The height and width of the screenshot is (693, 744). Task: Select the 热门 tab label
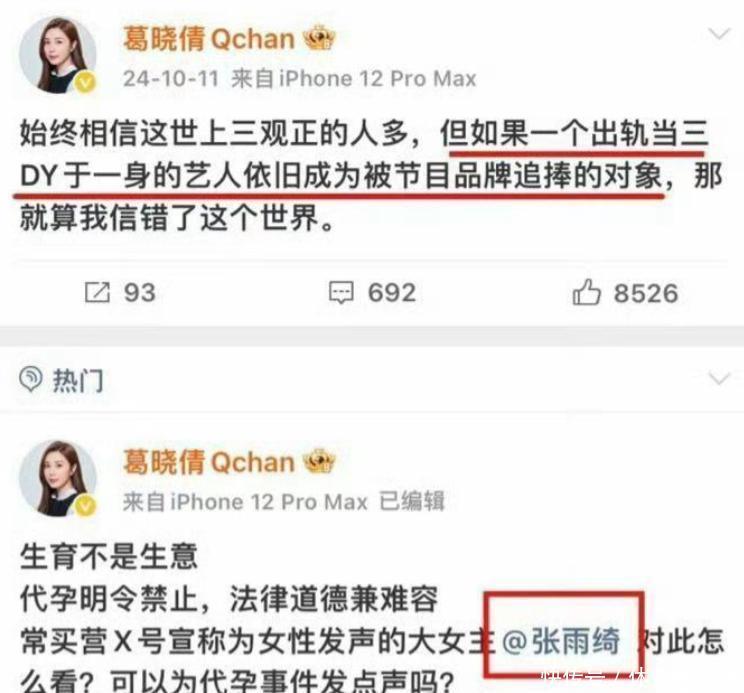pyautogui.click(x=78, y=380)
